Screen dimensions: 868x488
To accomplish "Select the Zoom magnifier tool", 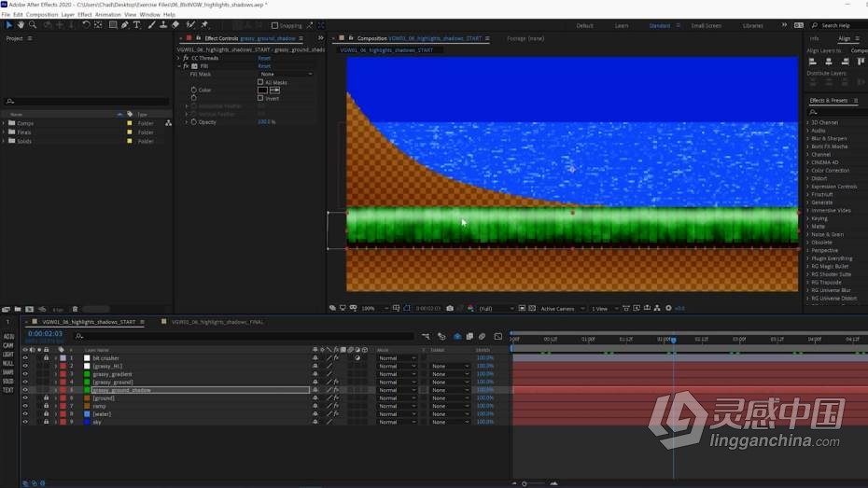I will pos(33,25).
